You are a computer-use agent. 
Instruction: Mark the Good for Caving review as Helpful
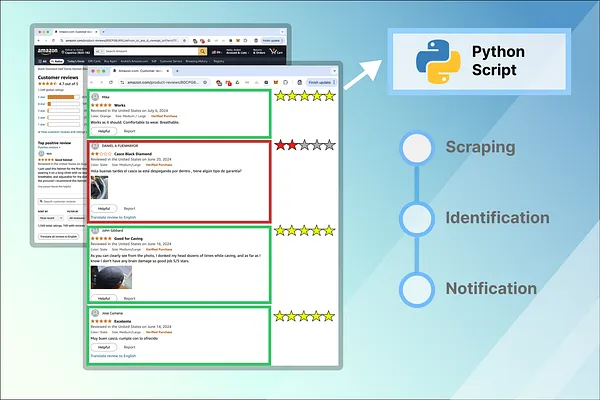pos(104,298)
